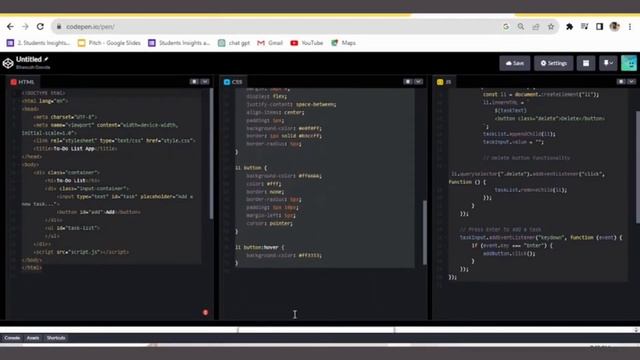
Task: Open the Console panel
Action: (12, 338)
